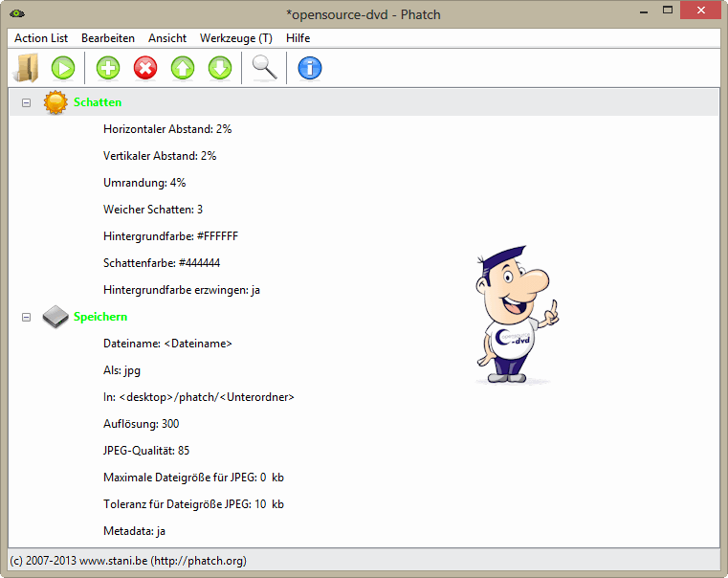
Task: Open the Action List menu
Action: [x=41, y=38]
